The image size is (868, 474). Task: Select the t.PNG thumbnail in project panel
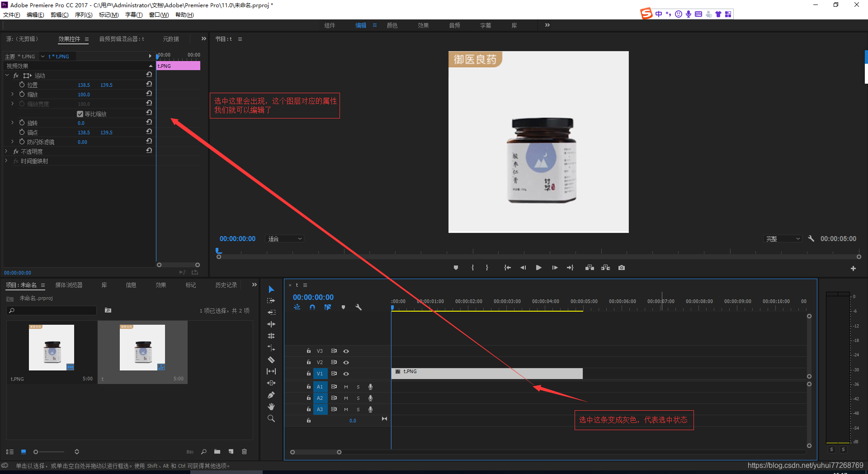coord(52,347)
